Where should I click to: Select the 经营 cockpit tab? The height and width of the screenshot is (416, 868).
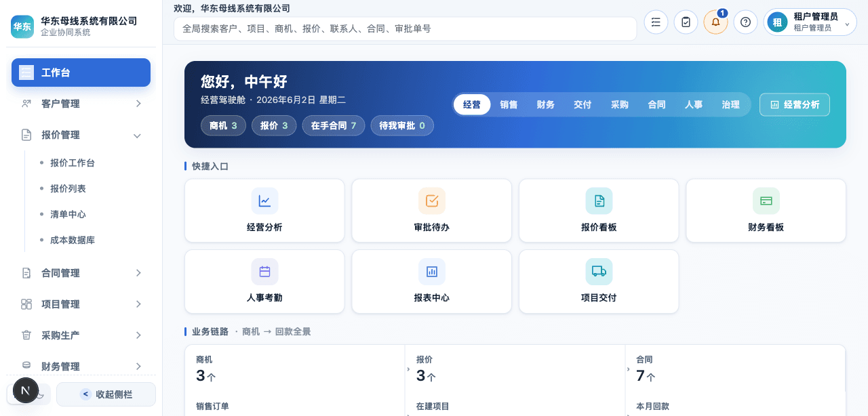tap(472, 104)
